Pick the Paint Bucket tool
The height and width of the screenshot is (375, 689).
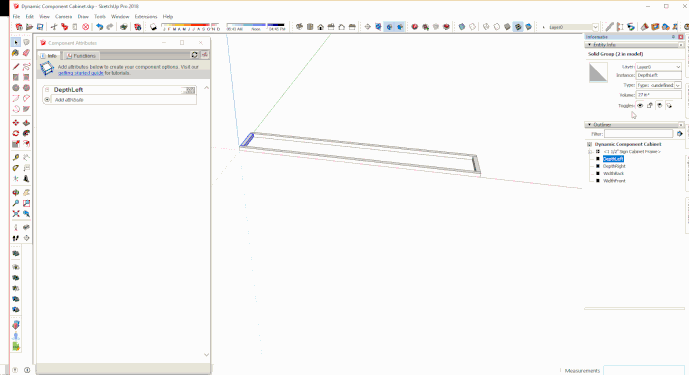16,53
